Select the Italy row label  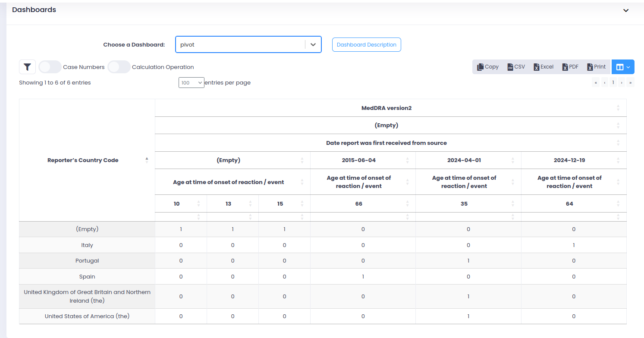(x=87, y=245)
